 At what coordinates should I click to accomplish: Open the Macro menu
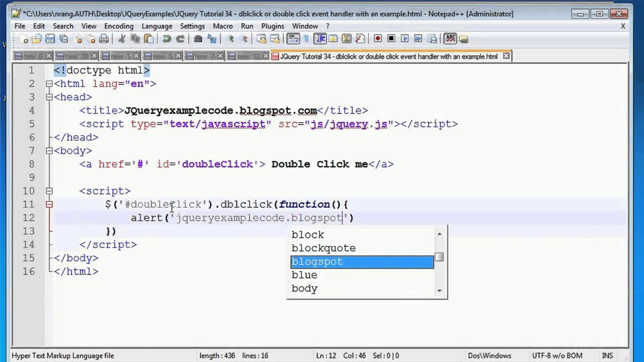tap(222, 26)
